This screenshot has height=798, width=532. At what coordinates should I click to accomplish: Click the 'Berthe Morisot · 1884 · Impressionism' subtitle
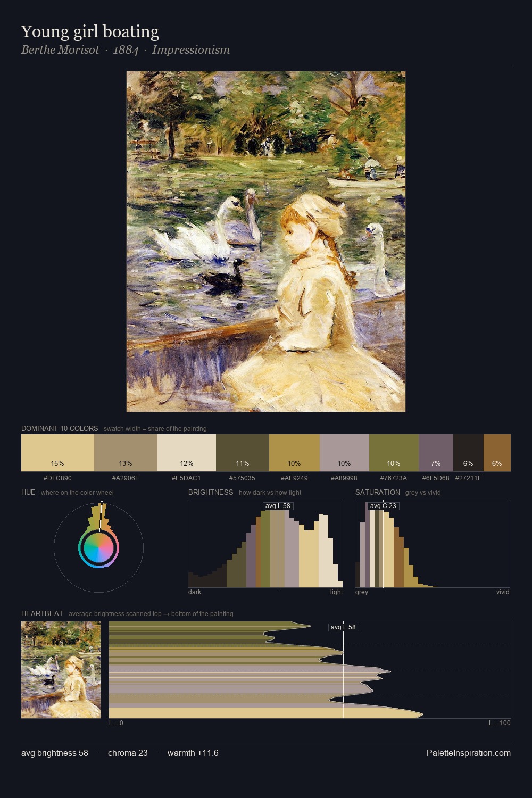[x=126, y=50]
